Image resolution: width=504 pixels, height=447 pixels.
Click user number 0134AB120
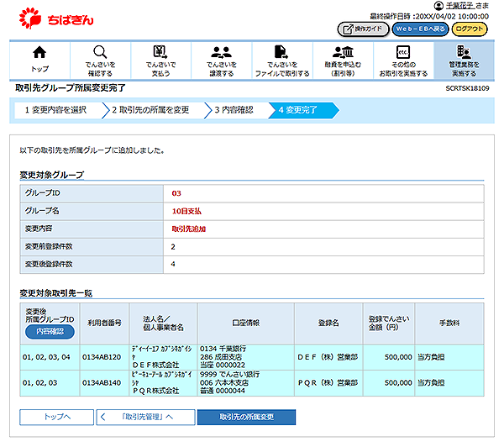coord(102,357)
